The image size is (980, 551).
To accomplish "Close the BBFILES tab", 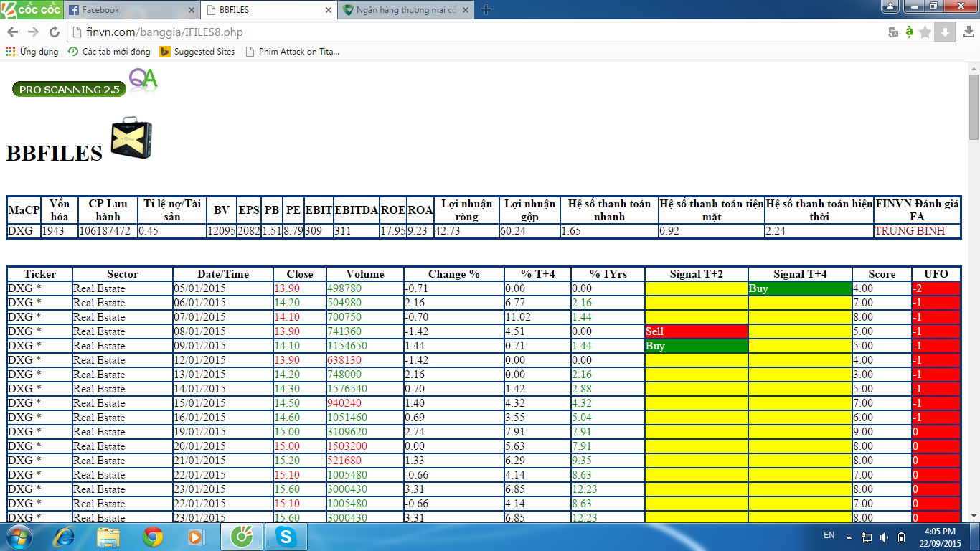I will click(x=329, y=10).
